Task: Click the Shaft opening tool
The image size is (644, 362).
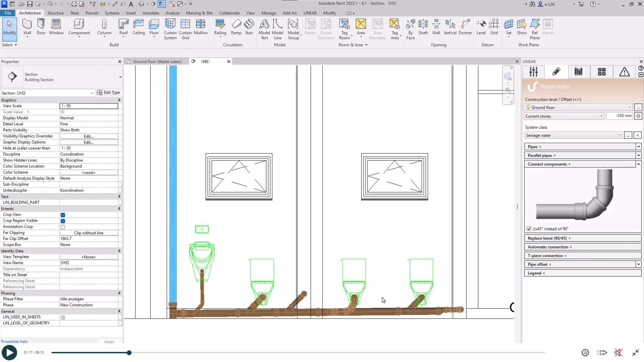Action: click(x=423, y=27)
